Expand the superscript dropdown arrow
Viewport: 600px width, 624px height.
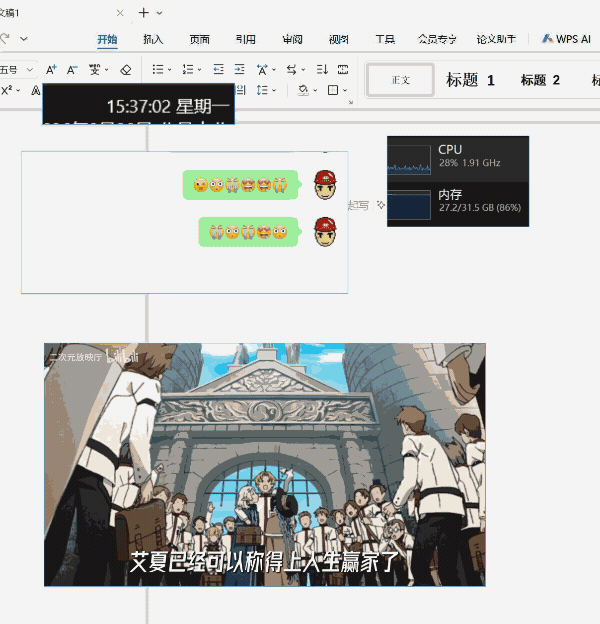18,91
